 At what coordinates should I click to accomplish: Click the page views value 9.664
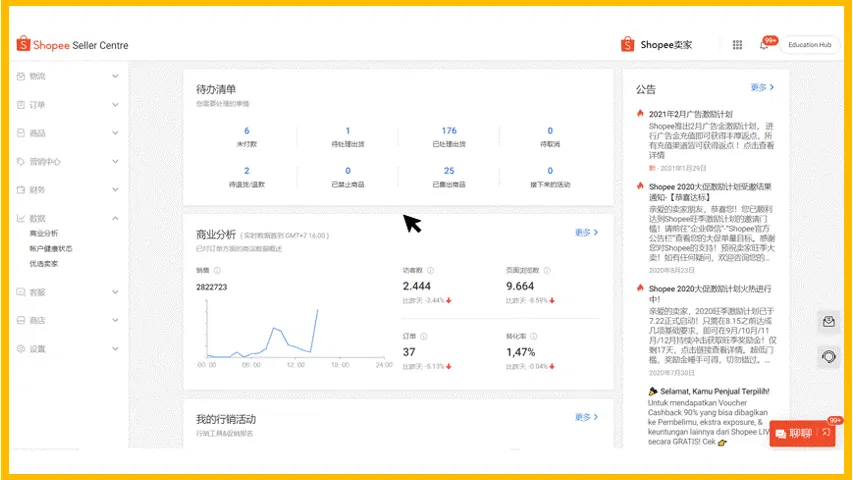point(520,286)
